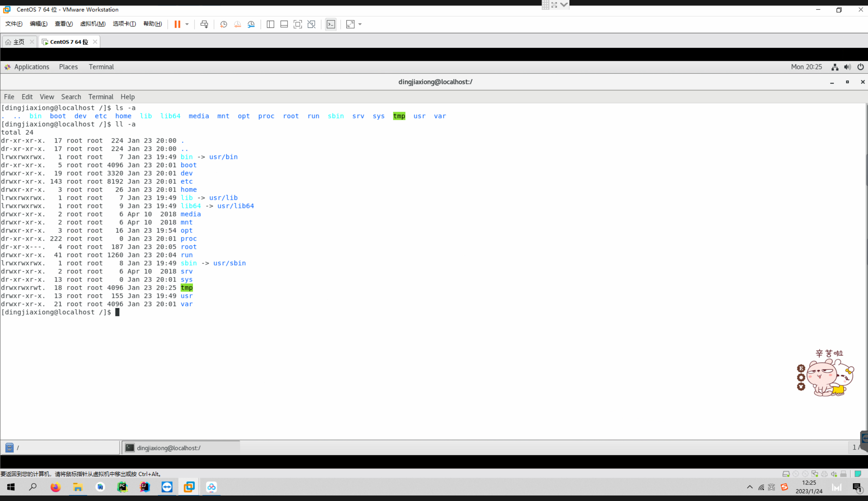Image resolution: width=868 pixels, height=501 pixels.
Task: Pause the virtual machine
Action: pyautogui.click(x=177, y=24)
